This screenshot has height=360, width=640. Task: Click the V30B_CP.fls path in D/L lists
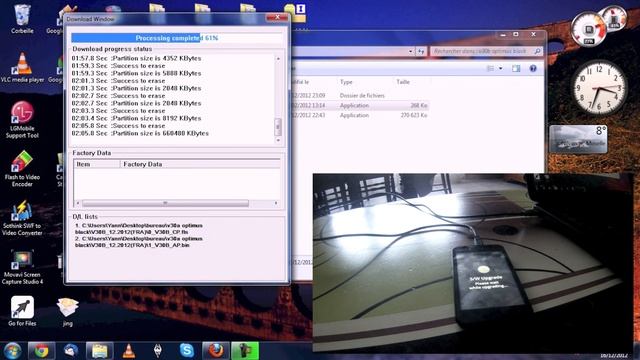coord(139,229)
